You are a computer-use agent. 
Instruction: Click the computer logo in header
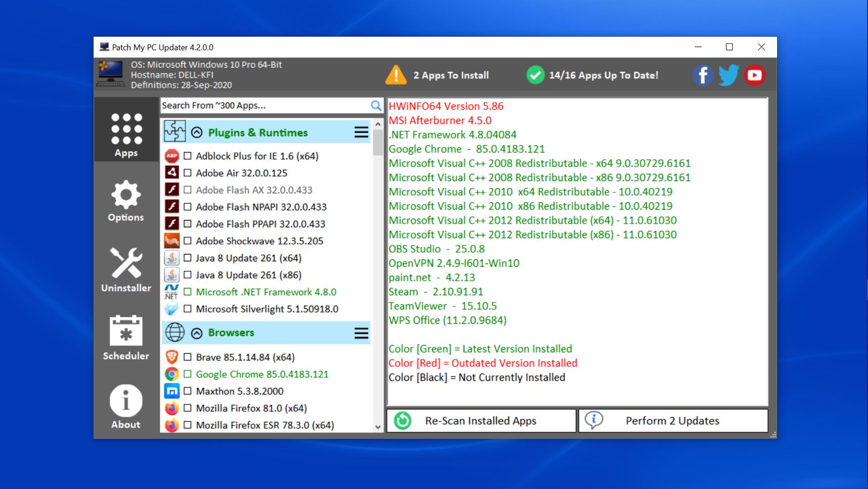[111, 74]
